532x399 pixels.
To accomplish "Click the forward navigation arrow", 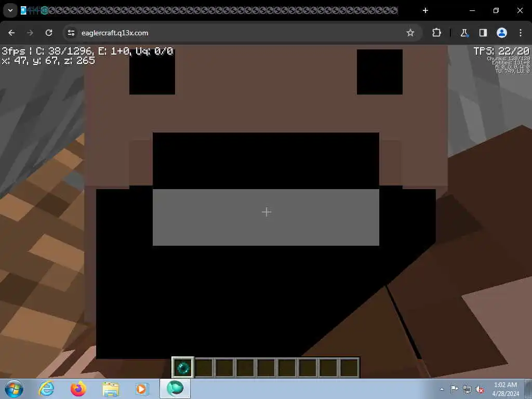I will [30, 33].
